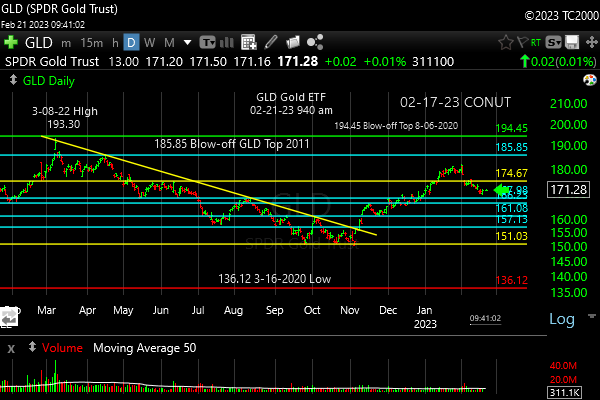Click the Moving Average 50 label
The width and height of the screenshot is (600, 400).
click(x=144, y=348)
